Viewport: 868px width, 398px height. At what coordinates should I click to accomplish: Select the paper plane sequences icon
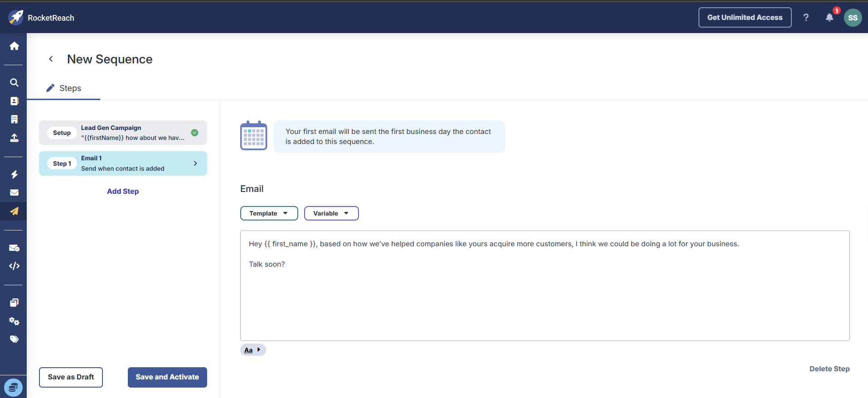(x=14, y=211)
